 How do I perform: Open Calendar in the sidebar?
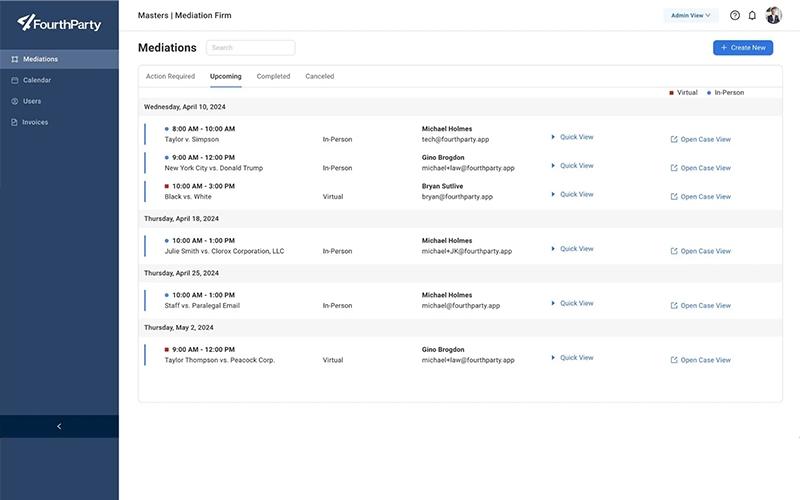pyautogui.click(x=59, y=80)
